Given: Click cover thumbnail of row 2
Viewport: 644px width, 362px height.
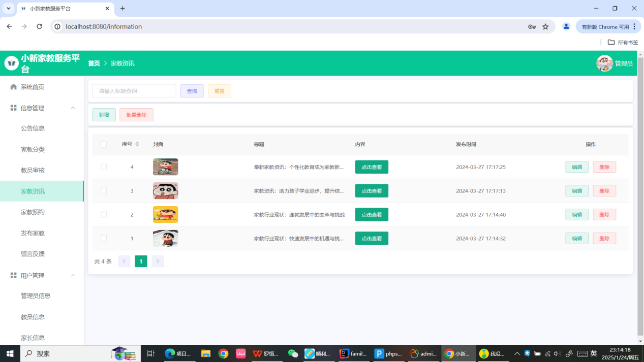Looking at the screenshot, I should [166, 215].
